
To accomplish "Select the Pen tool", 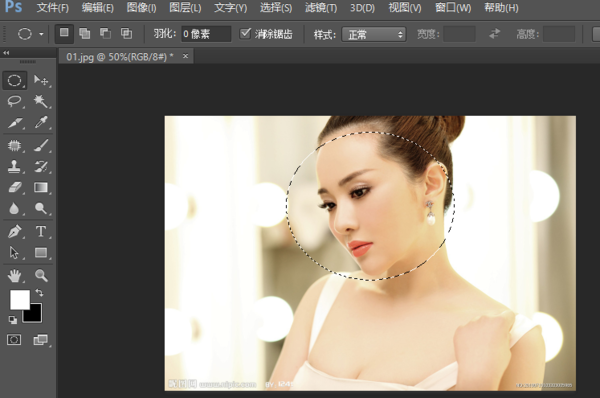I will point(15,232).
